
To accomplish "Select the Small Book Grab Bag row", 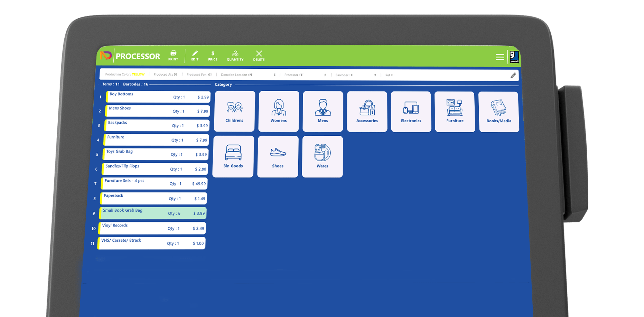I will [x=153, y=213].
